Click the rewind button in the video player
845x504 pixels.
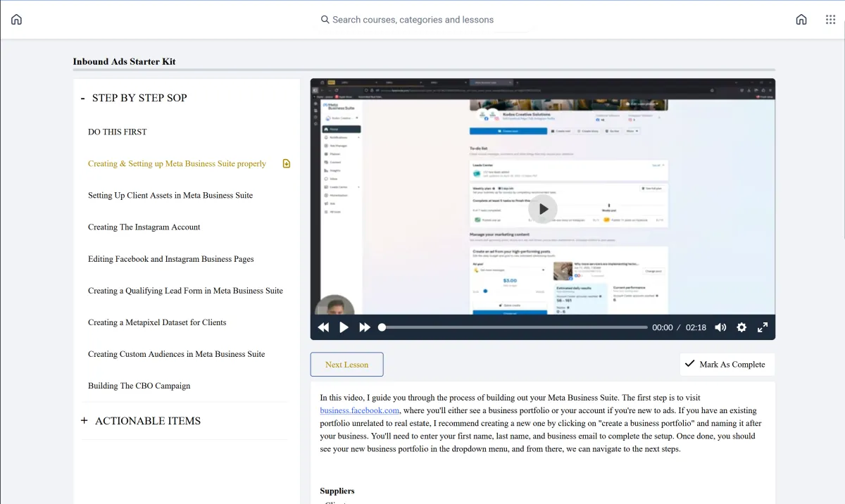[323, 327]
